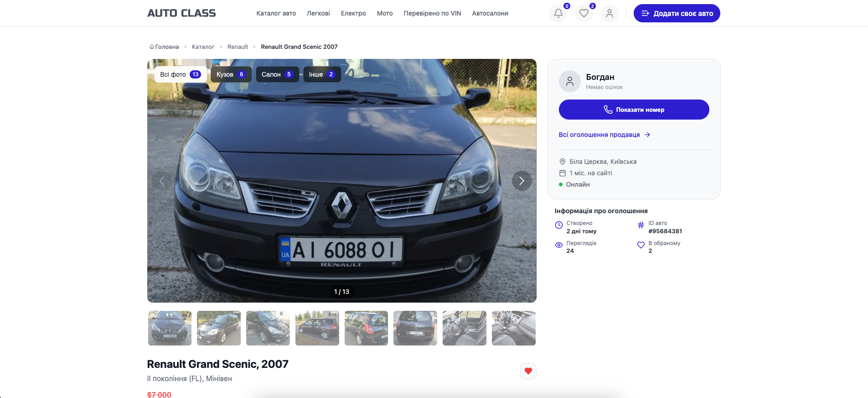Click seller Богдан avatar icon
Image resolution: width=868 pixels, height=398 pixels.
(x=569, y=81)
